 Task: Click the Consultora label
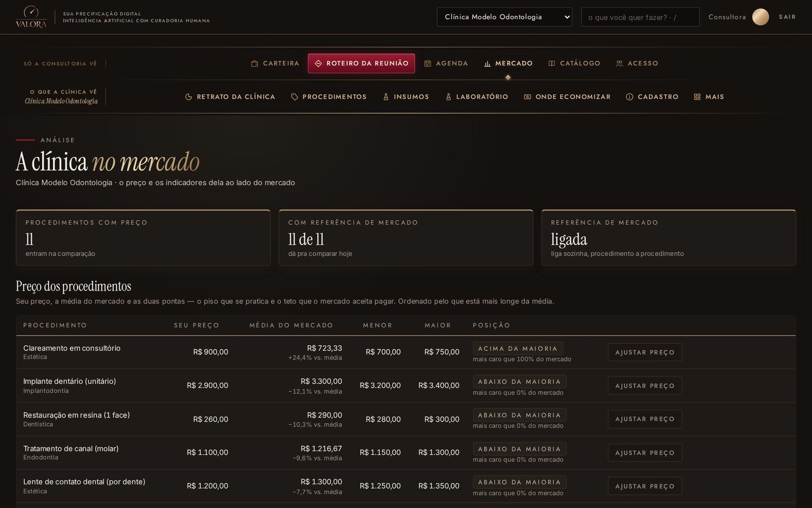coord(727,17)
